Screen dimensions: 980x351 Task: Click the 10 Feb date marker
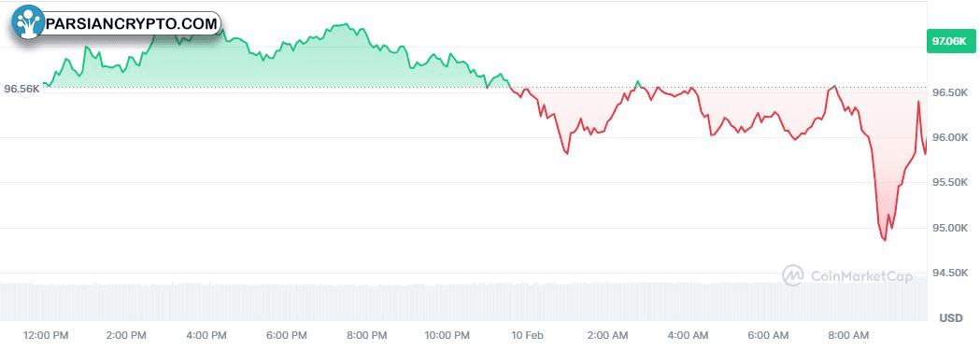pyautogui.click(x=528, y=336)
